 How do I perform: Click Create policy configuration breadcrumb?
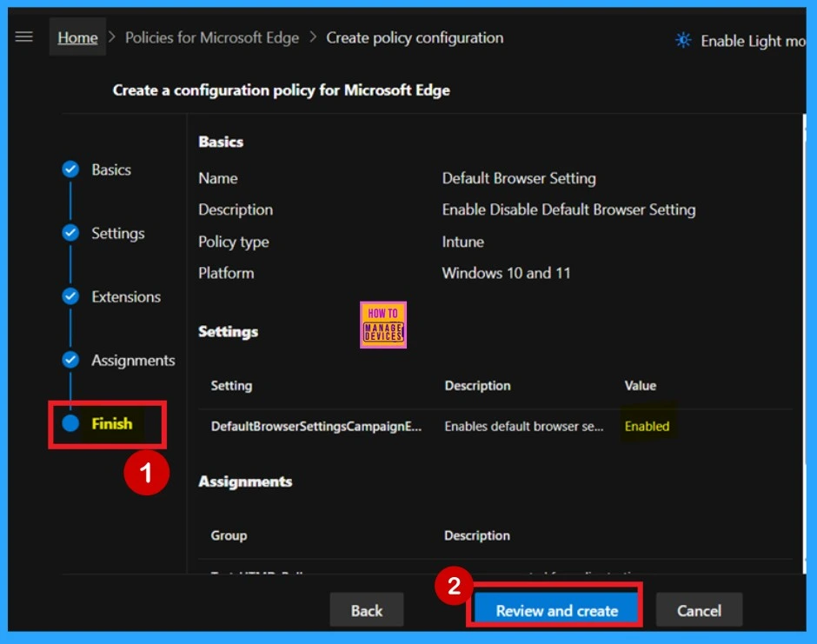(415, 37)
